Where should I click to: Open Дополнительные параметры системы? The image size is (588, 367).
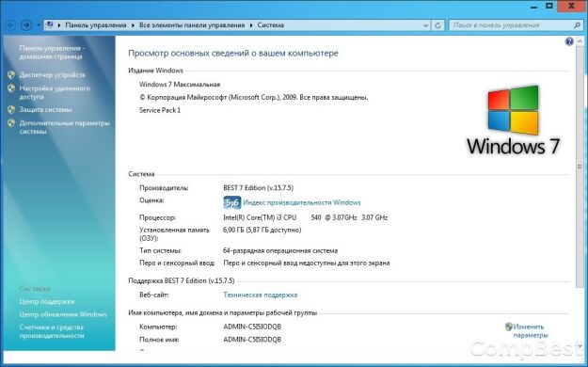pyautogui.click(x=65, y=127)
